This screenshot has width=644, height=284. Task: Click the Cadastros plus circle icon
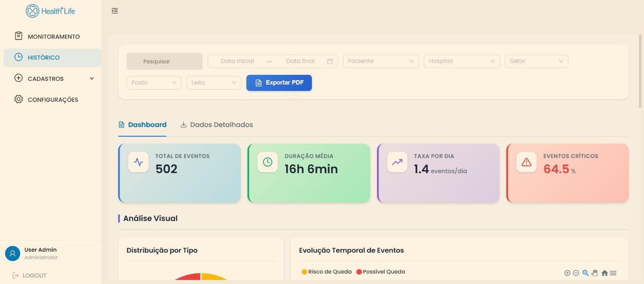18,78
